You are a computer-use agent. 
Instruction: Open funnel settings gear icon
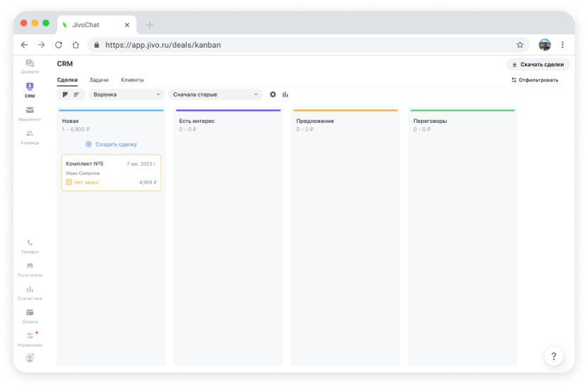point(273,95)
